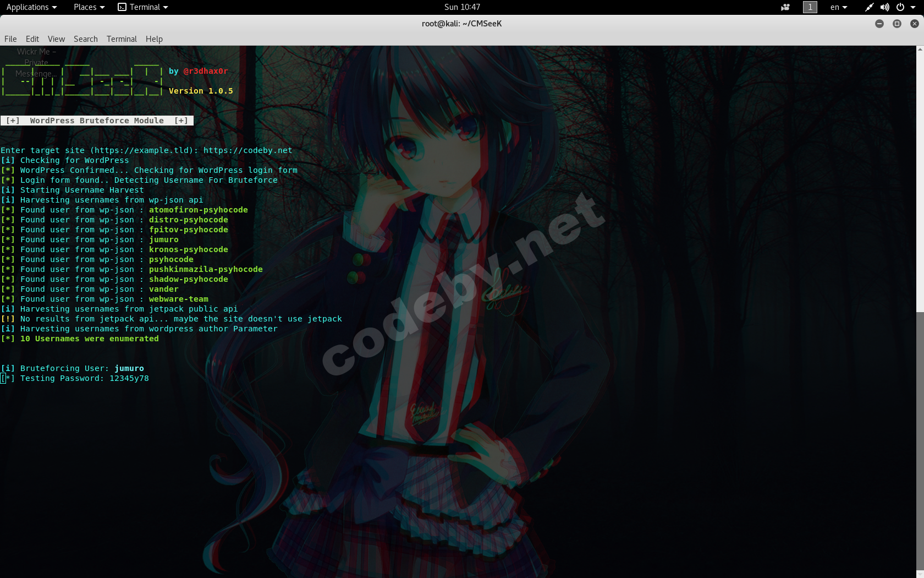Open the Search menu
924x578 pixels.
coord(86,39)
